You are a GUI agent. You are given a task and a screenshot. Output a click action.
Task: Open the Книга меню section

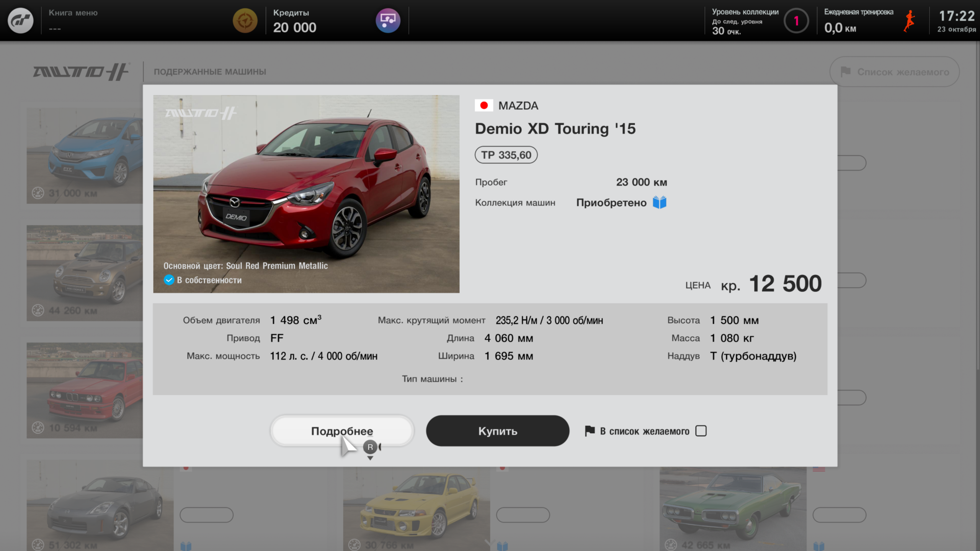[73, 21]
